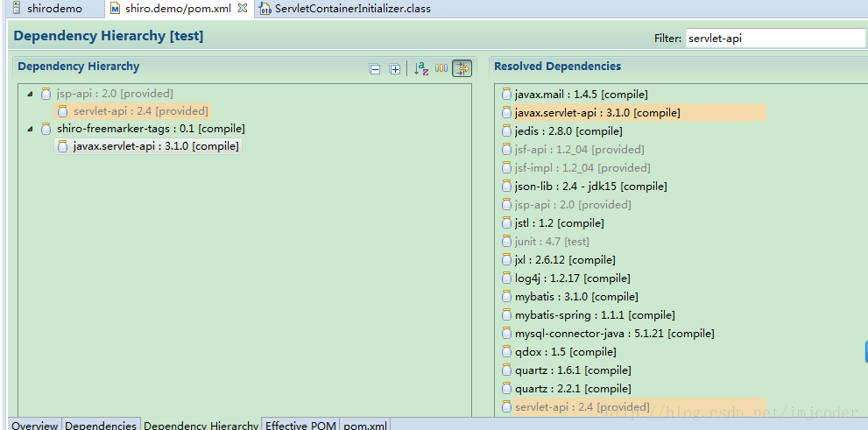
Task: Select mysql-connector-java : 5.1.21 entry
Action: (615, 333)
